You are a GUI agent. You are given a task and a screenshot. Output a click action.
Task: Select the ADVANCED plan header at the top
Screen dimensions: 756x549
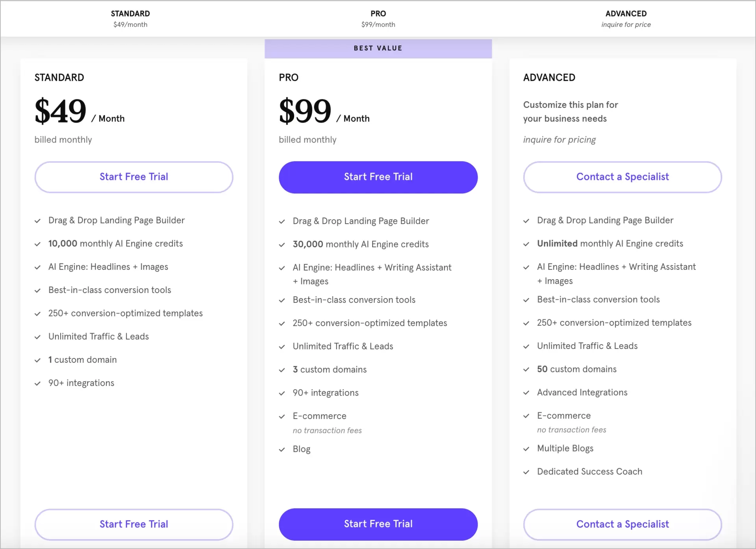point(626,13)
